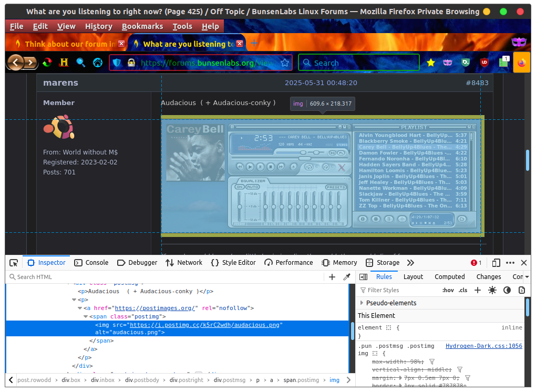Viewport: 536px width, 392px height.
Task: Move breadcrumbs left with the arrow
Action: 11,380
